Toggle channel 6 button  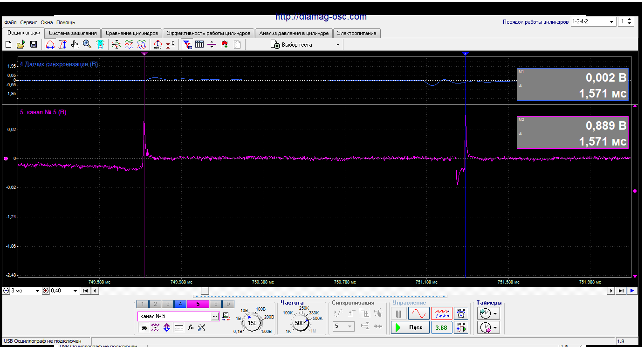click(x=215, y=304)
